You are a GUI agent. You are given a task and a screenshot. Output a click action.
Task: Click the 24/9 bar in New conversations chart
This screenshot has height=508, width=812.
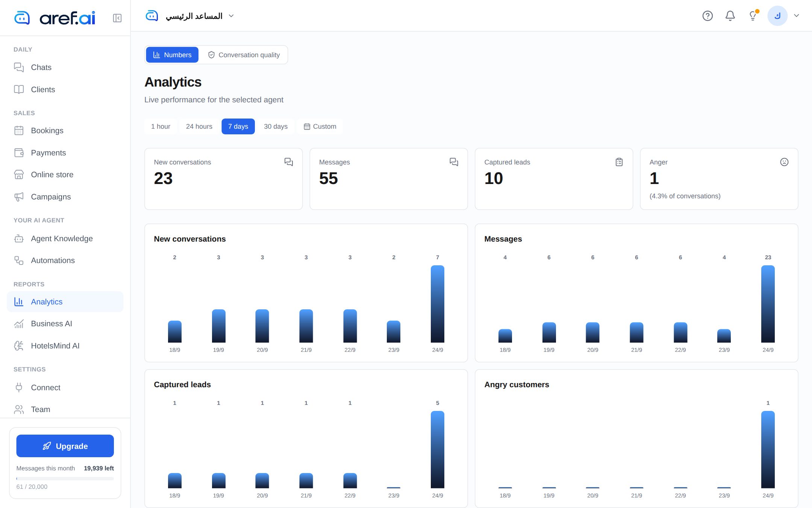438,304
